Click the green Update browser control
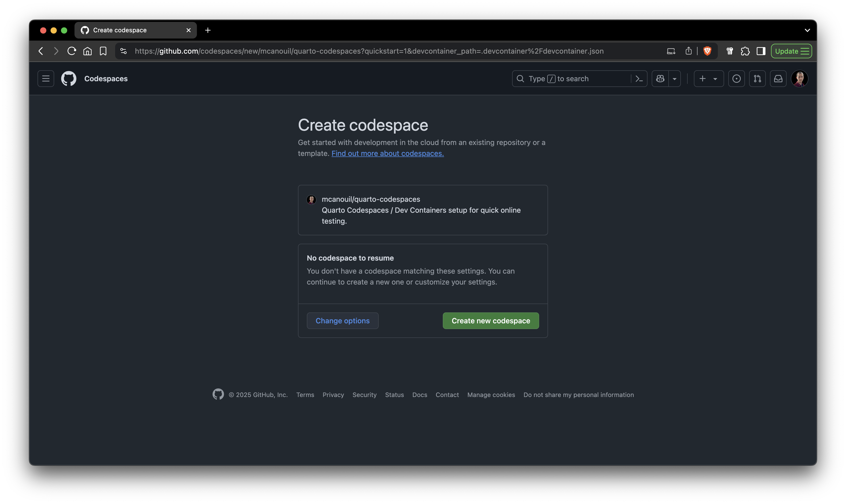Image resolution: width=846 pixels, height=504 pixels. tap(791, 51)
